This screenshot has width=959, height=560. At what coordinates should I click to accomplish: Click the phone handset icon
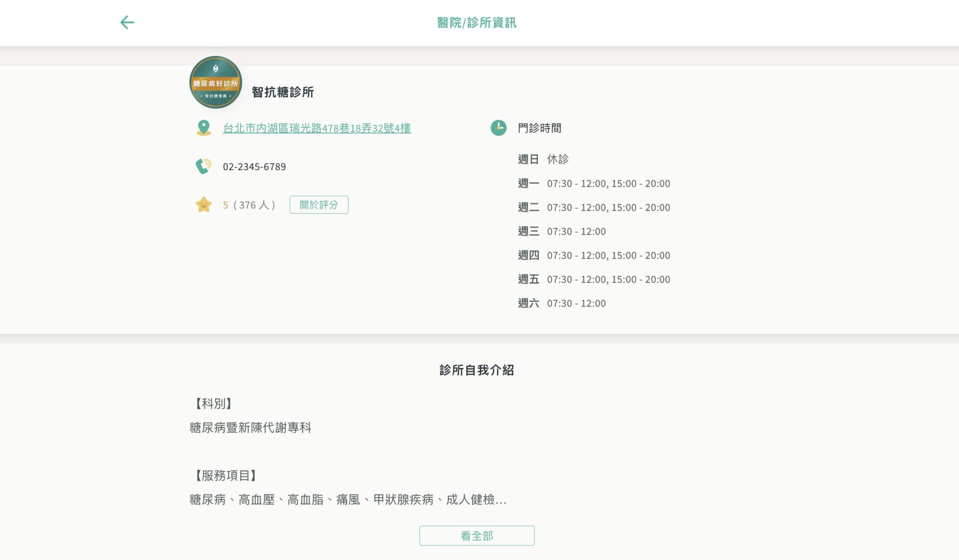(x=203, y=166)
